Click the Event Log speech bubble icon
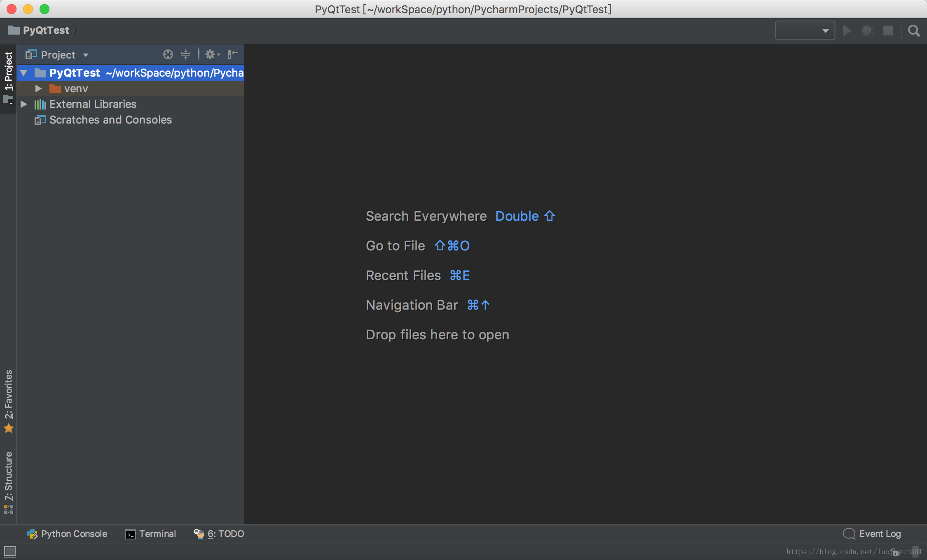The width and height of the screenshot is (927, 560). point(849,534)
